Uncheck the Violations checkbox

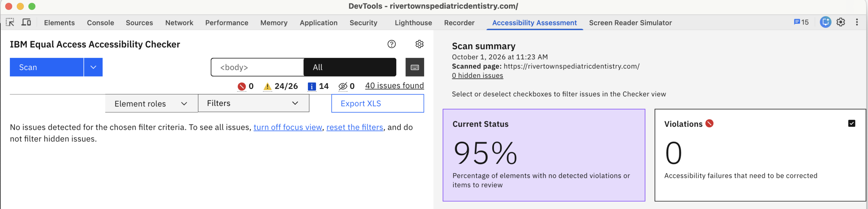tap(851, 123)
